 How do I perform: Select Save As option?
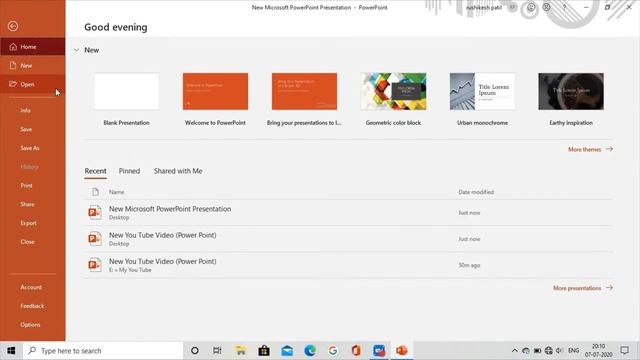[30, 148]
